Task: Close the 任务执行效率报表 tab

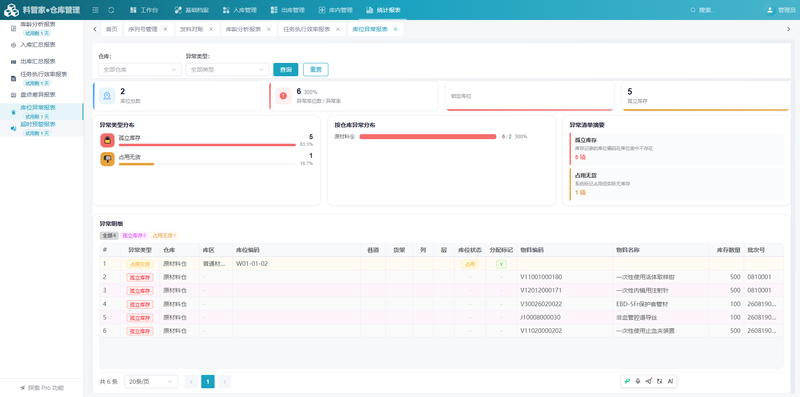Action: coord(337,30)
